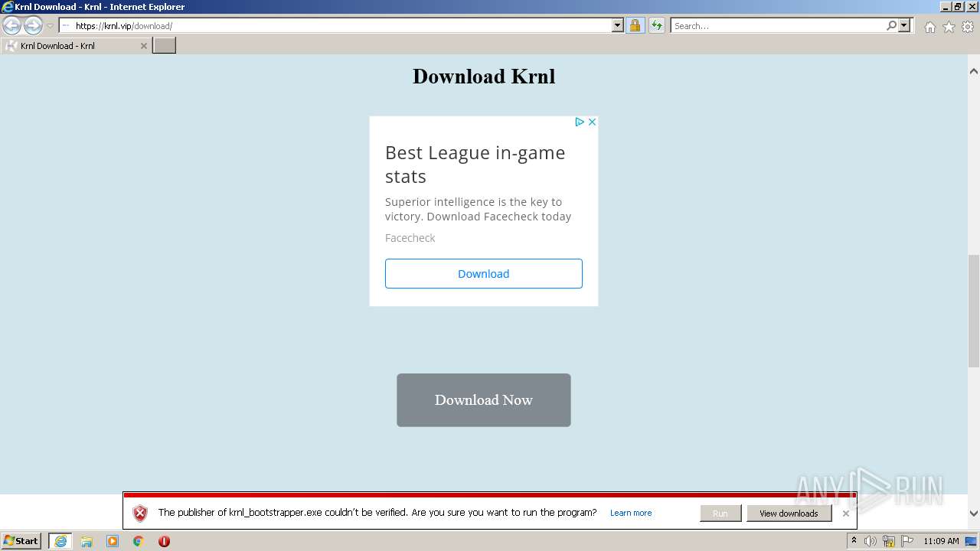Open the red Opera-like taskbar icon
980x551 pixels.
pos(164,541)
